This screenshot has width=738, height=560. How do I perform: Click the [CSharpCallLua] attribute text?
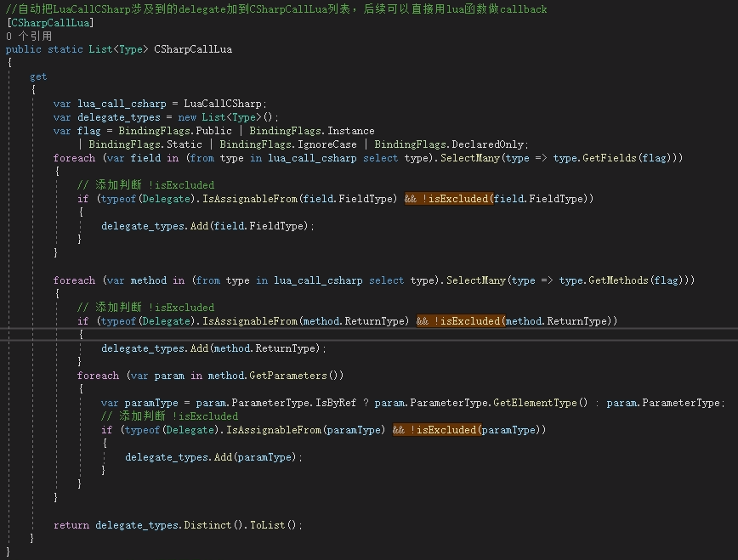[50, 23]
